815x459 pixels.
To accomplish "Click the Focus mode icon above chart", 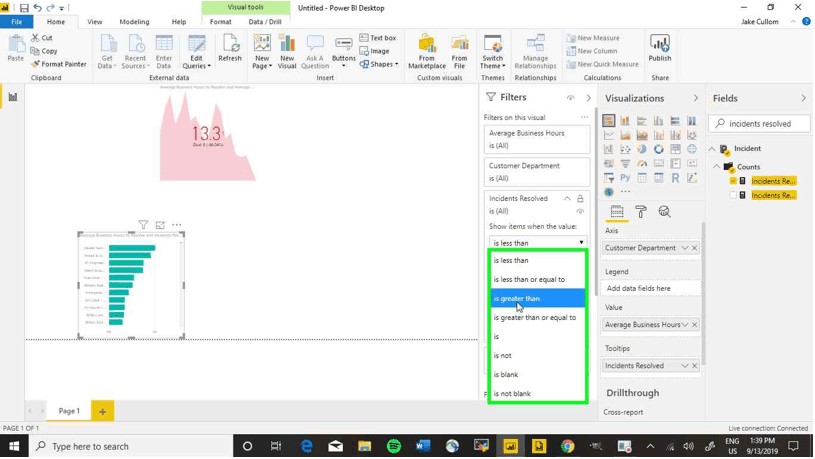I will [160, 225].
